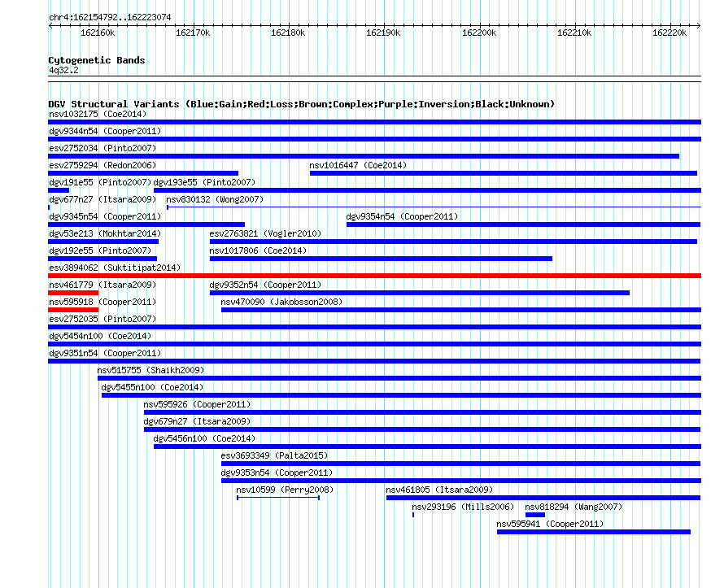
Task: Open the esv2752034 (Pinto2007) variant label
Action: (x=103, y=148)
